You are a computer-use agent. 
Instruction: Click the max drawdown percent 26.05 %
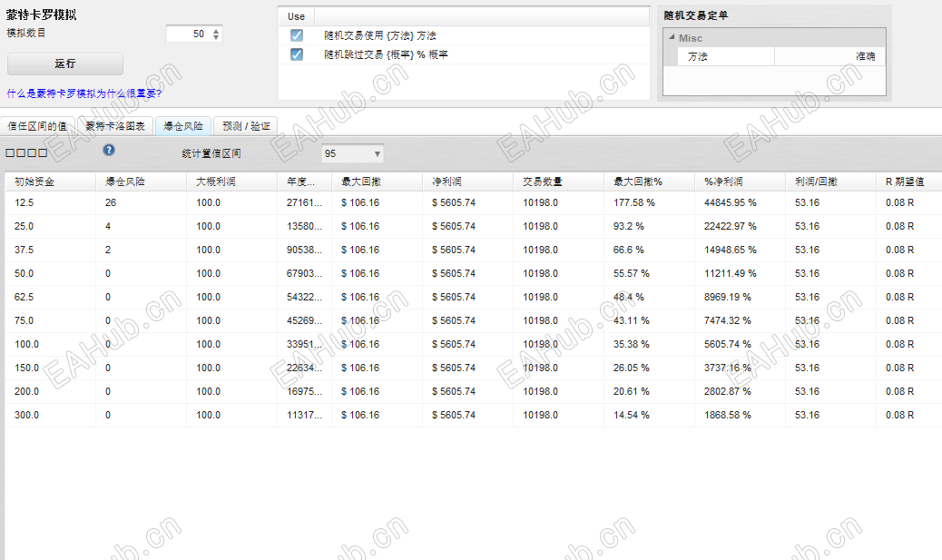pos(631,368)
